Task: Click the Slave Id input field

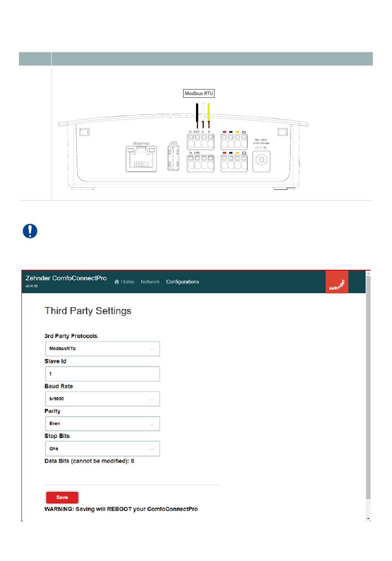Action: point(102,374)
